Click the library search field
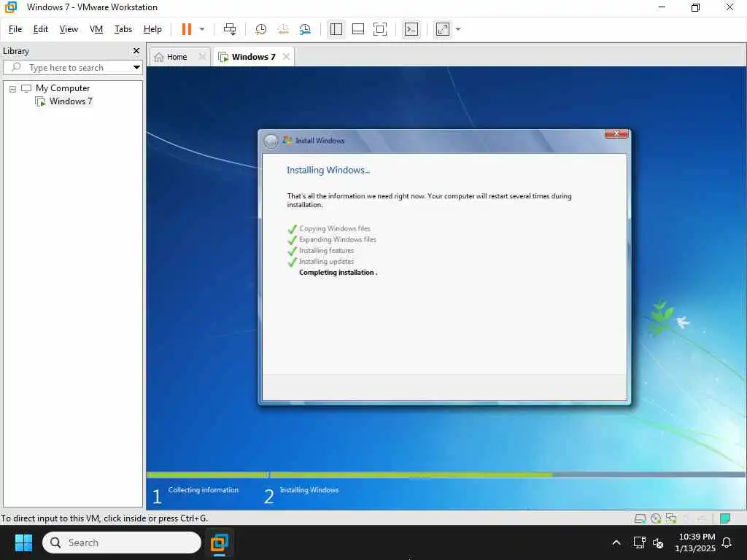The width and height of the screenshot is (747, 560). tap(71, 68)
